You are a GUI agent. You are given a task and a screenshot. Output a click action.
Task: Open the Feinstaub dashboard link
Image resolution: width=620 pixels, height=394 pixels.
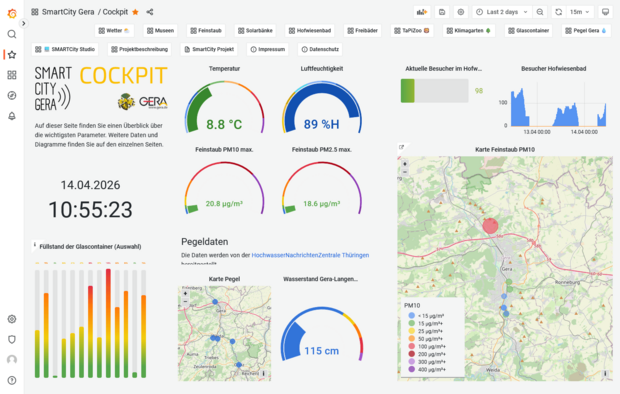click(206, 30)
